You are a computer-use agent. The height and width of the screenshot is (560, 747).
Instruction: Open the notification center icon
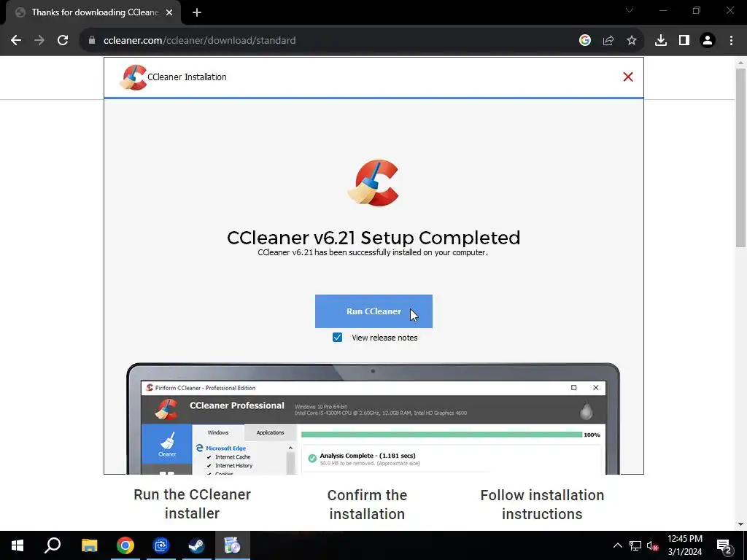[724, 545]
